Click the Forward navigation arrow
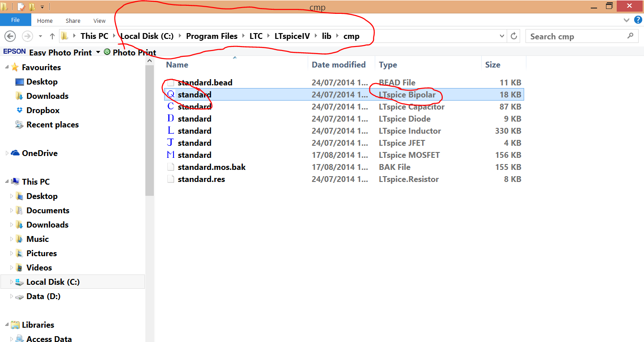Screen dimensions: 644x342 27,36
